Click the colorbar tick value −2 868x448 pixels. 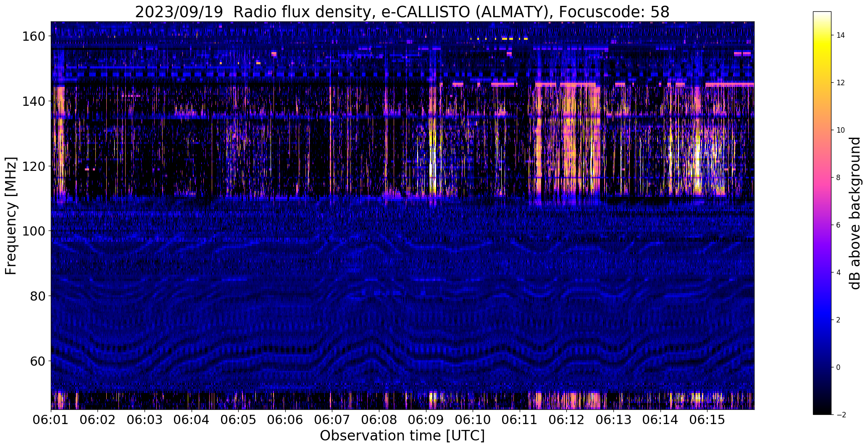coord(841,415)
